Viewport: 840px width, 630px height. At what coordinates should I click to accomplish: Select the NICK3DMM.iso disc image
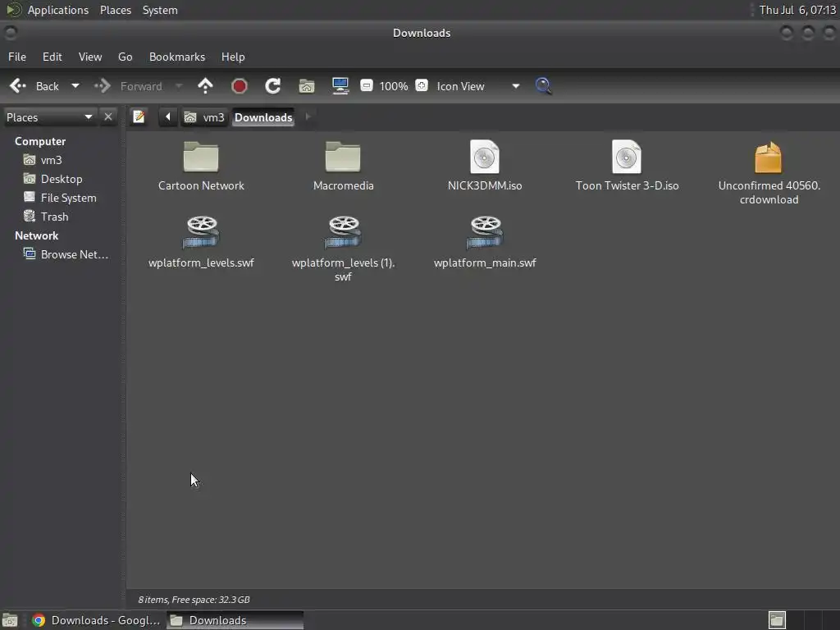[x=485, y=157]
